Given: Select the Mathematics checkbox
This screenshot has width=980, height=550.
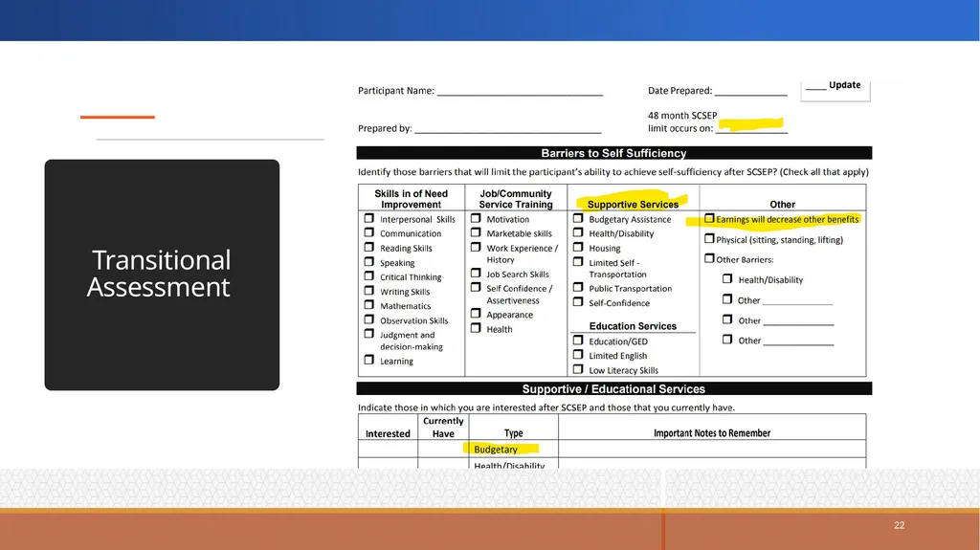Looking at the screenshot, I should (x=368, y=304).
